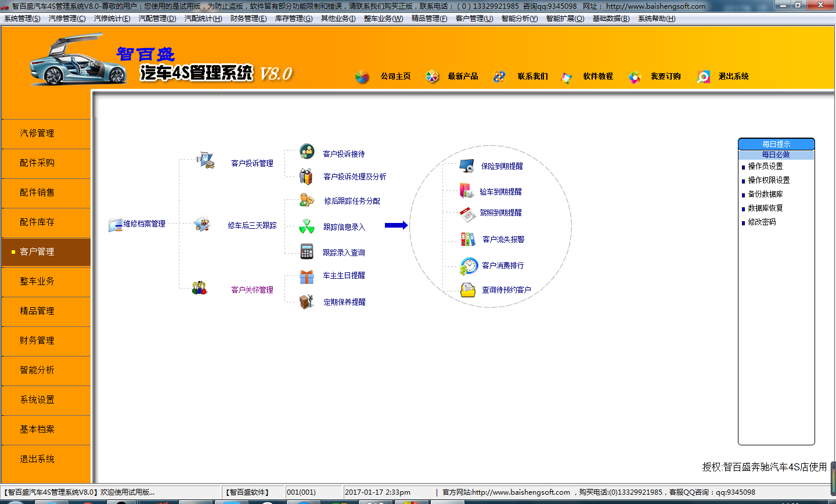836x504 pixels.
Task: Click the 客户流失报警 text link
Action: 503,239
